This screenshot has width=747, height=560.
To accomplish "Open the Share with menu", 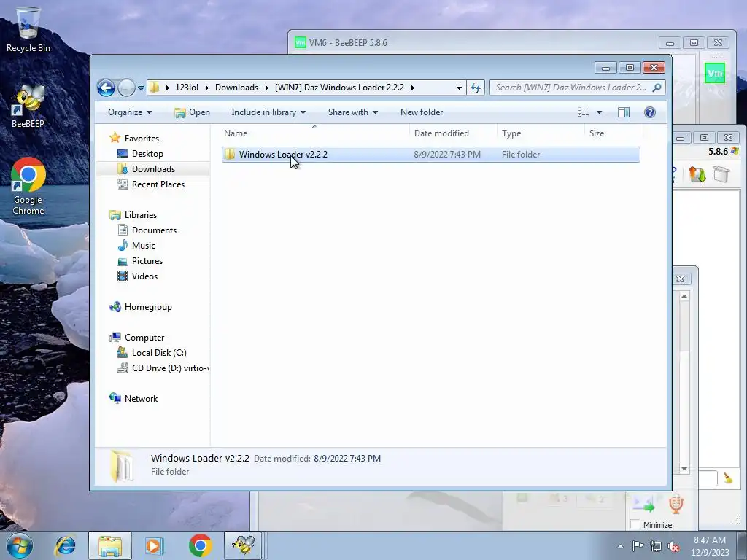I will [x=352, y=112].
